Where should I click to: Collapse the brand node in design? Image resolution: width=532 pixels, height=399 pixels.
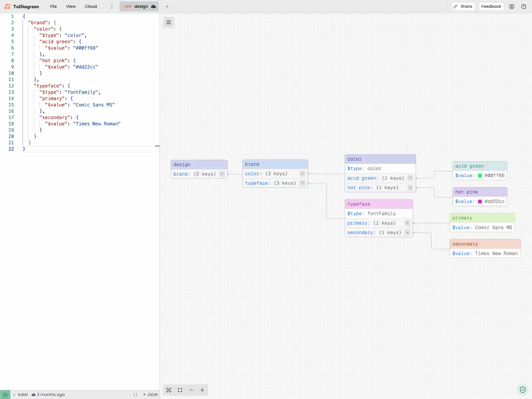click(x=222, y=174)
